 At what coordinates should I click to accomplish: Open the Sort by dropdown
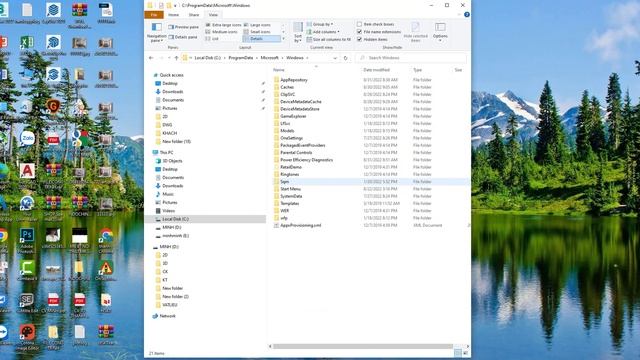(298, 33)
